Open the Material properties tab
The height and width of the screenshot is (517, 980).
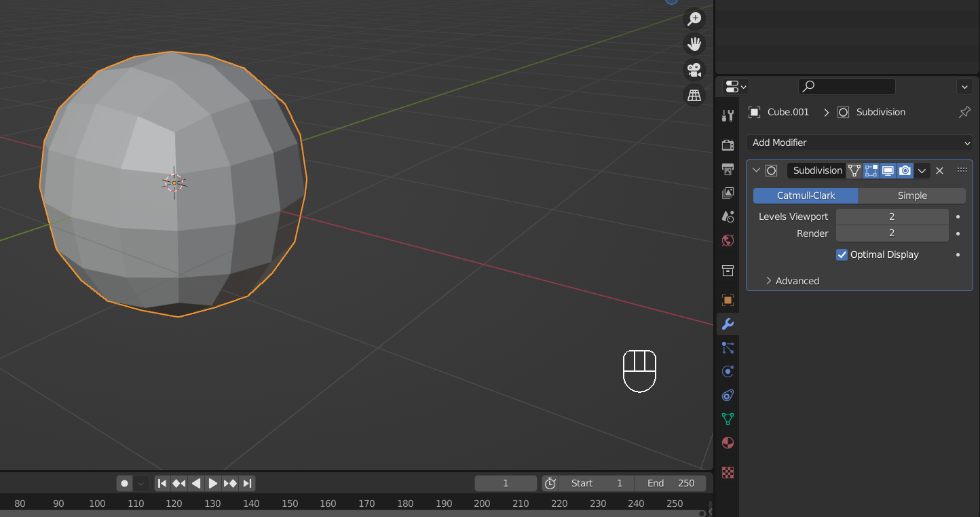pos(728,443)
